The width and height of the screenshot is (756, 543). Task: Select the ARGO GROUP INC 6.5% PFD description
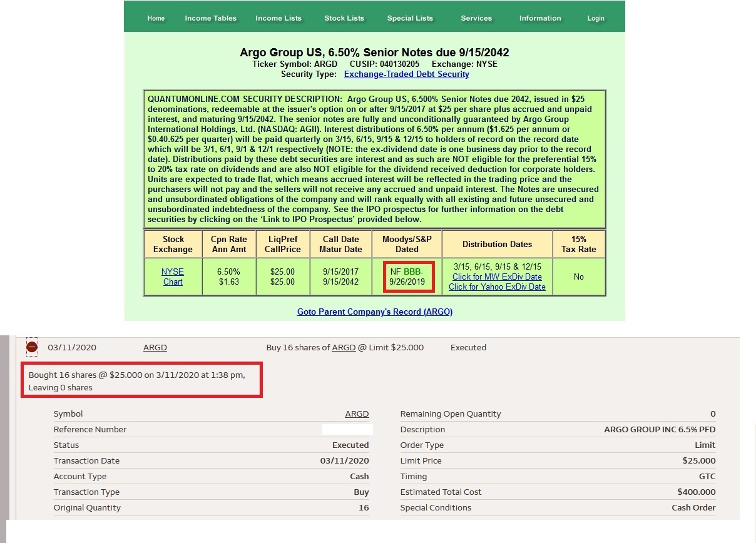tap(660, 429)
